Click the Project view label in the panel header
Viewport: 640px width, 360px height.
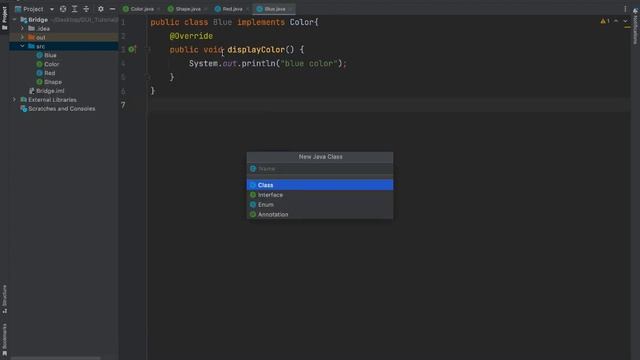tap(33, 9)
